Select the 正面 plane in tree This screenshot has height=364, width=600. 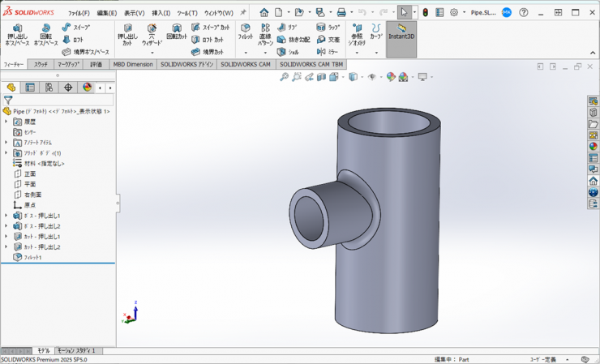click(x=30, y=173)
